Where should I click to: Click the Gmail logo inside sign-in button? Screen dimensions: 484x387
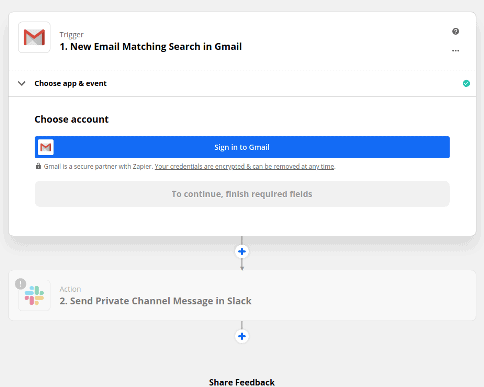pyautogui.click(x=46, y=147)
